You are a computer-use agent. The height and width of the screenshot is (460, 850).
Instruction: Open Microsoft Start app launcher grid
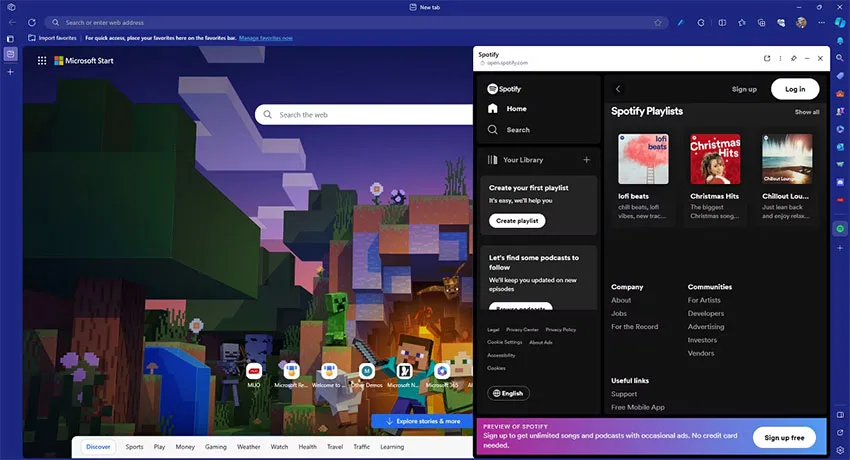coord(42,61)
